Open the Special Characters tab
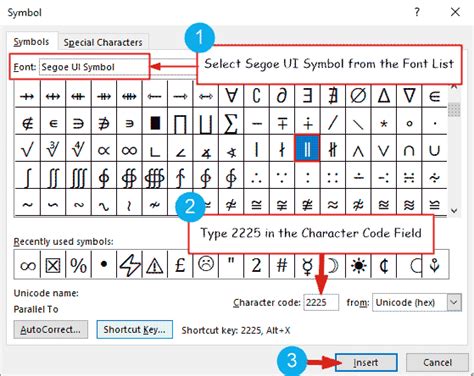 pyautogui.click(x=103, y=42)
